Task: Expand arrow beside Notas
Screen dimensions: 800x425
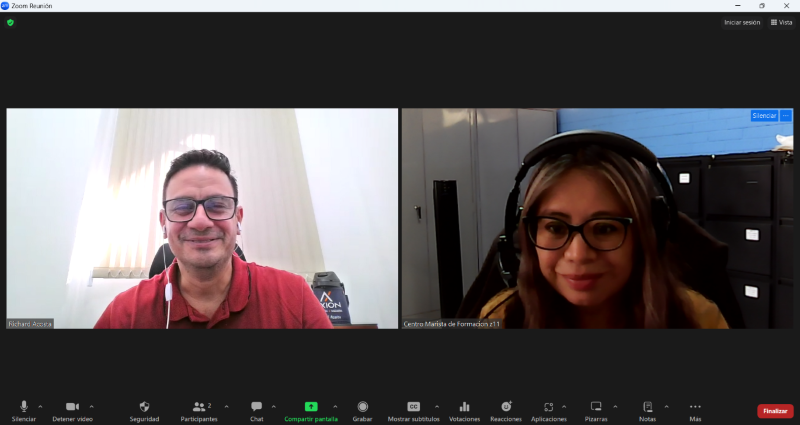Action: coord(666,407)
